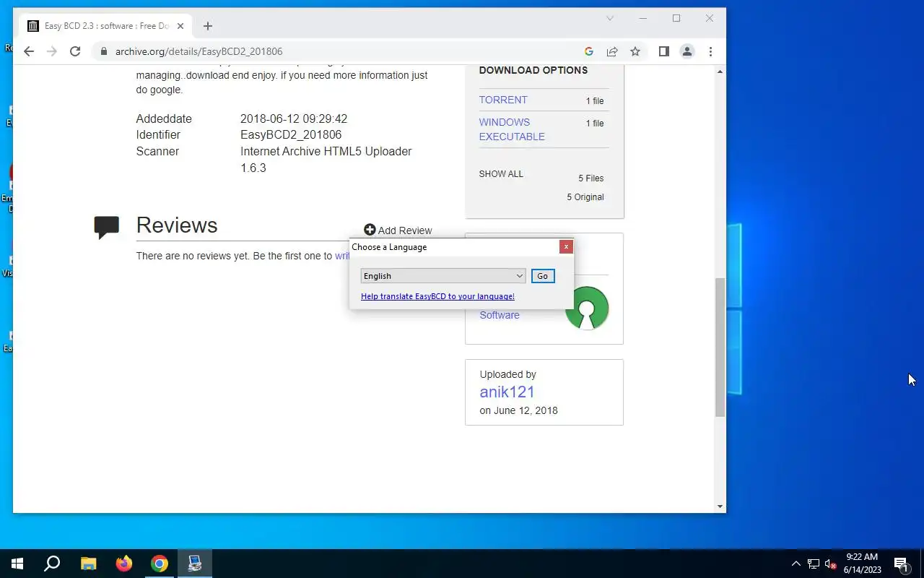
Task: Click the 5 Files count text
Action: 590,178
